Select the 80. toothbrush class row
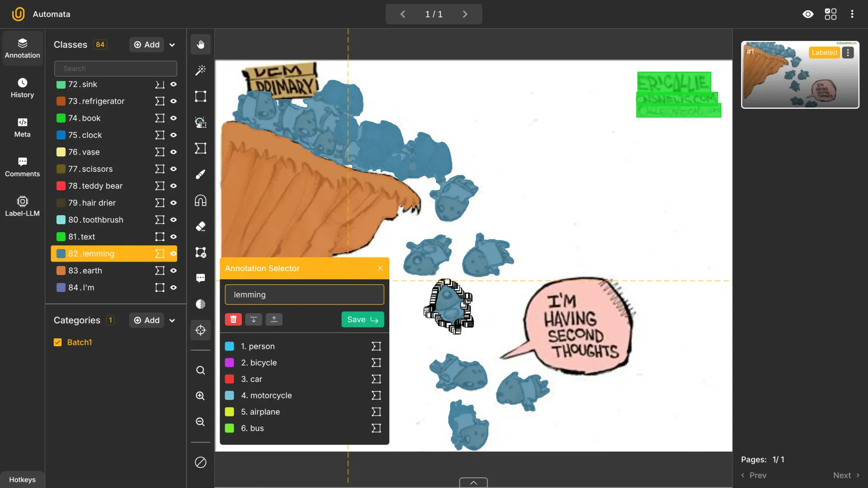This screenshot has height=488, width=868. point(114,220)
